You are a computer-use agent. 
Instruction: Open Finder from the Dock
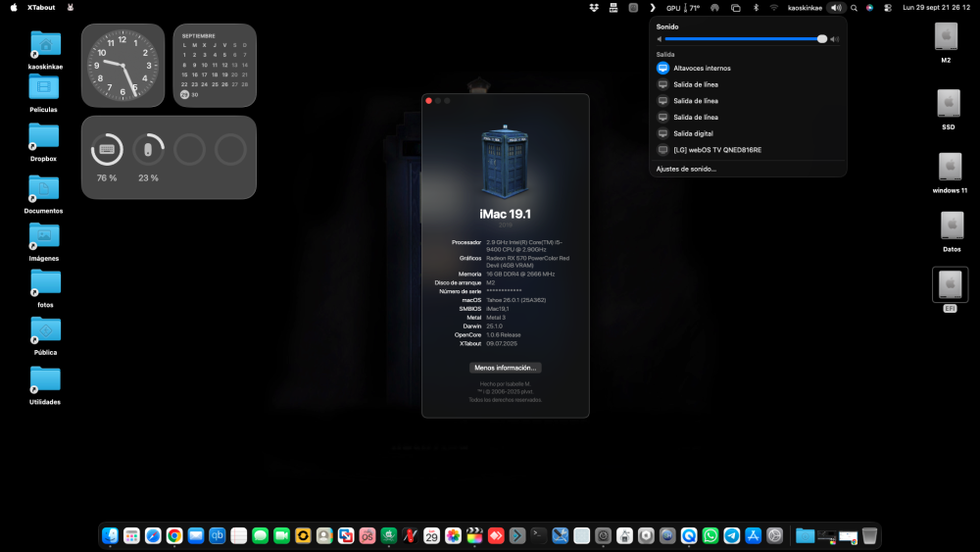point(110,535)
